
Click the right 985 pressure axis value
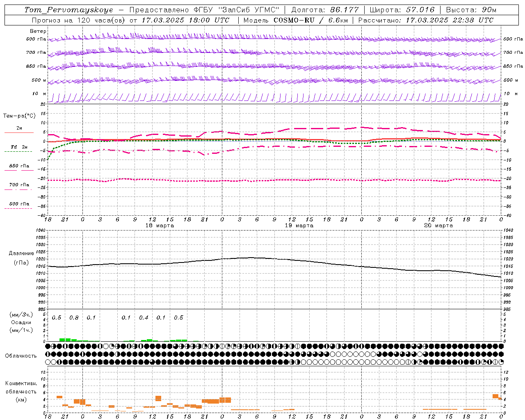point(508,309)
